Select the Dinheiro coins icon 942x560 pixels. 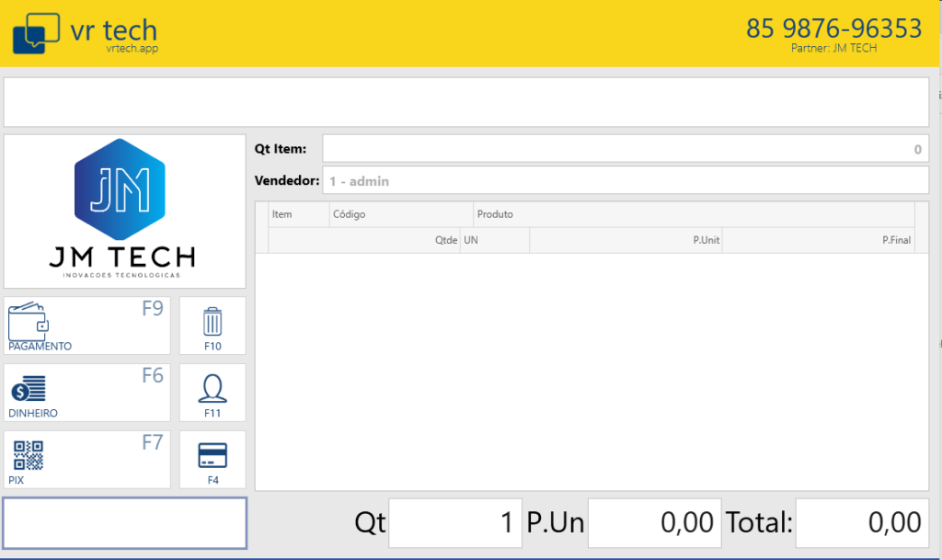coord(28,389)
